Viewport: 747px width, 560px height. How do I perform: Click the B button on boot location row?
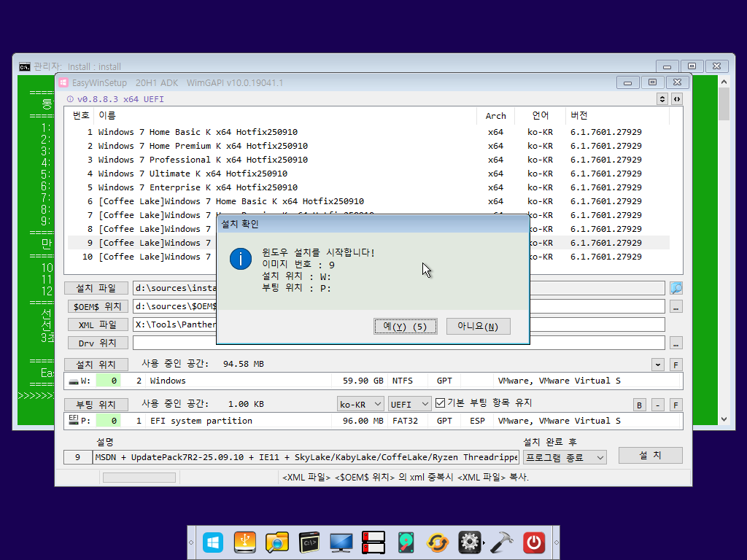[639, 405]
